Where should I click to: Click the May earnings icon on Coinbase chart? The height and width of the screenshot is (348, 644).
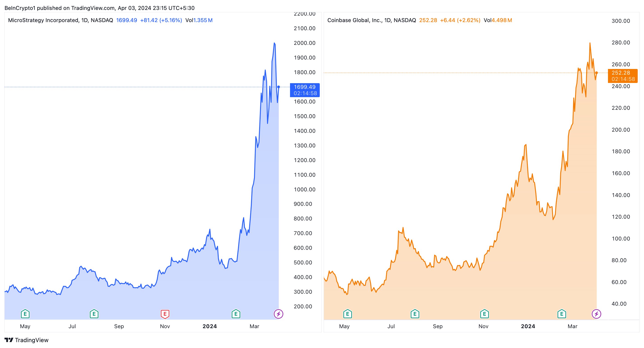(347, 314)
